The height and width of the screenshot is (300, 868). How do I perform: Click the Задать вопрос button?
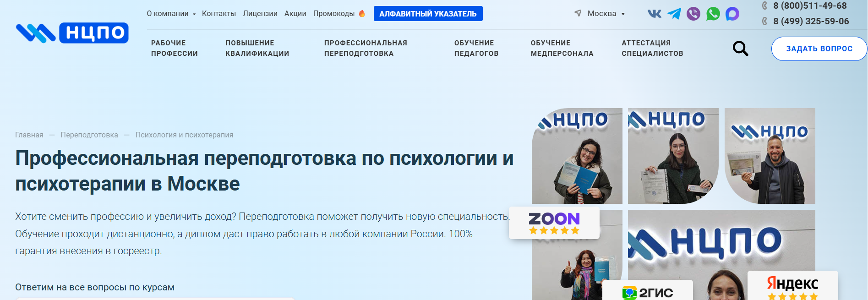[x=819, y=49]
